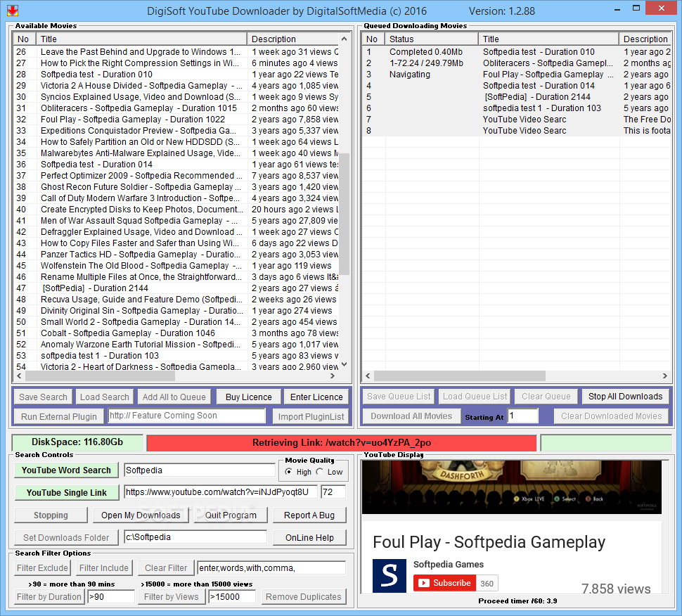
Task: Select Low movie quality
Action: [x=320, y=472]
